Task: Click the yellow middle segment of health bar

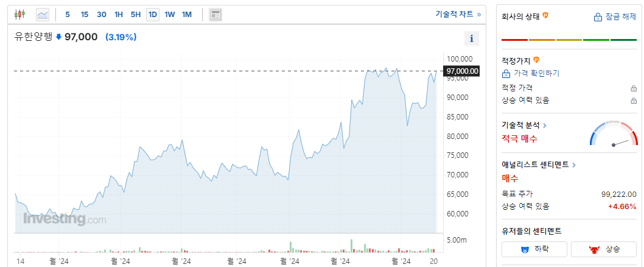Action: click(569, 40)
